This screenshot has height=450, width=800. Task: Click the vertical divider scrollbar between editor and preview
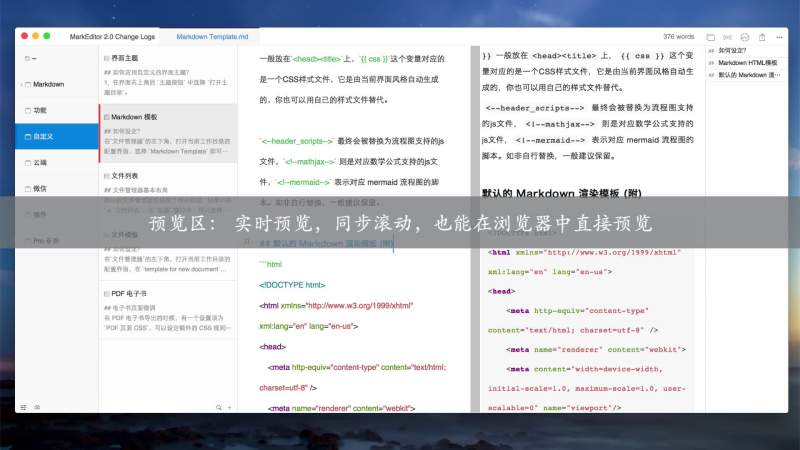475,229
